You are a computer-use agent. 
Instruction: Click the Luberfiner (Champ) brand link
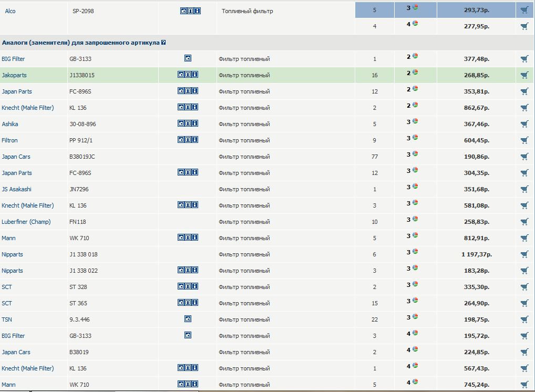coord(26,222)
